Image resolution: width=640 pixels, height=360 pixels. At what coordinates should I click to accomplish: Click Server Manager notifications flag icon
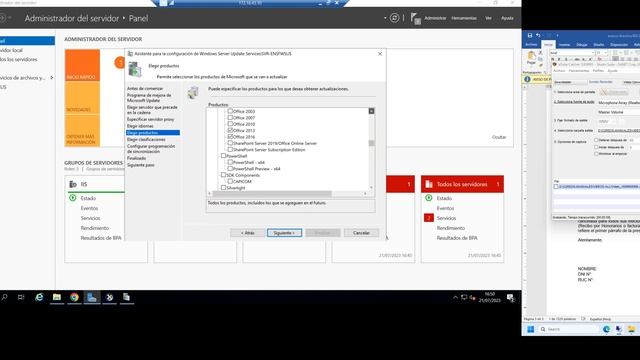pos(416,18)
